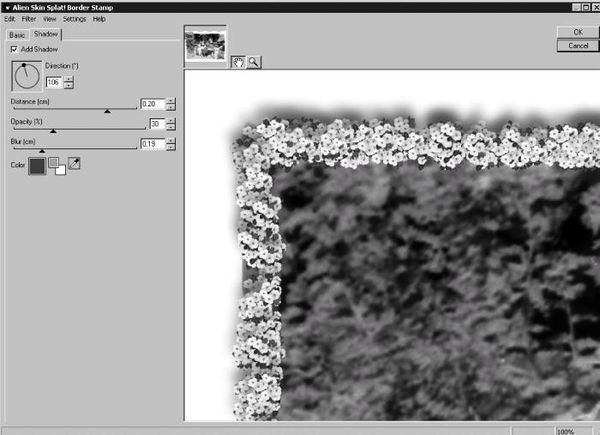The image size is (600, 435).
Task: Click the Blur value spinner arrows
Action: 171,144
